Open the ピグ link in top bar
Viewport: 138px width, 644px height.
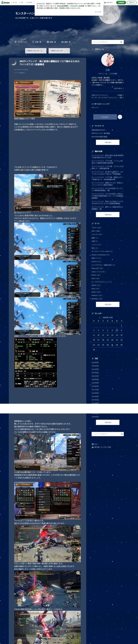21,2
